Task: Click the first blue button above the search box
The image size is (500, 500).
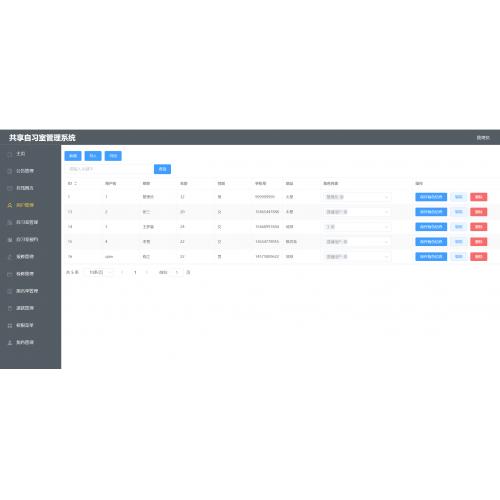Action: [73, 156]
